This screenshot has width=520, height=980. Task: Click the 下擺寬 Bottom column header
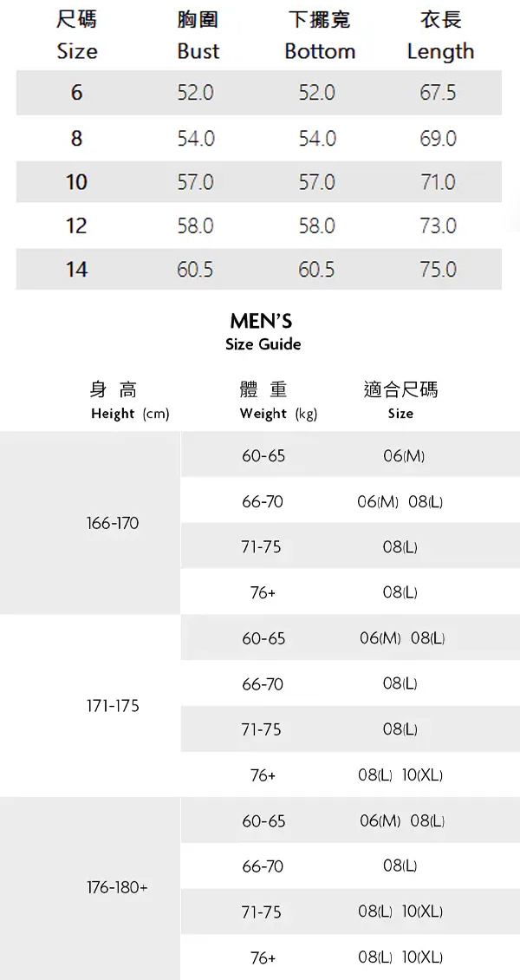319,35
